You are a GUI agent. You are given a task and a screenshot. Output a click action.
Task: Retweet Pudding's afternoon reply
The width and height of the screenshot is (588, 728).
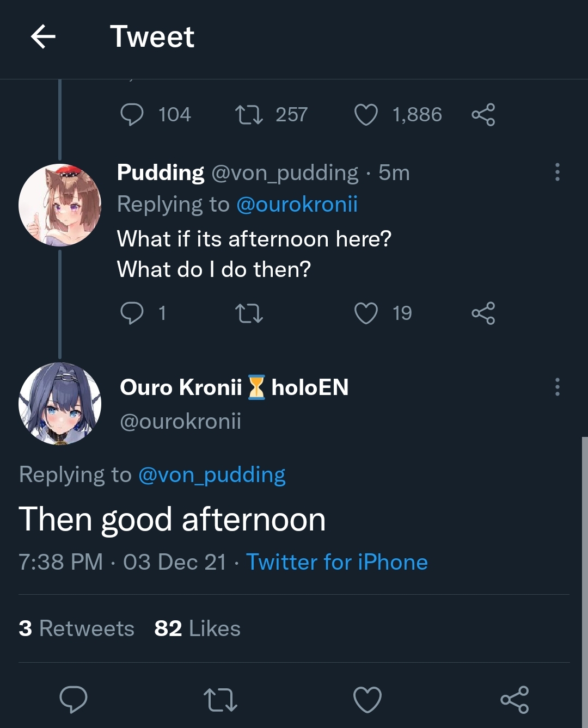point(249,313)
